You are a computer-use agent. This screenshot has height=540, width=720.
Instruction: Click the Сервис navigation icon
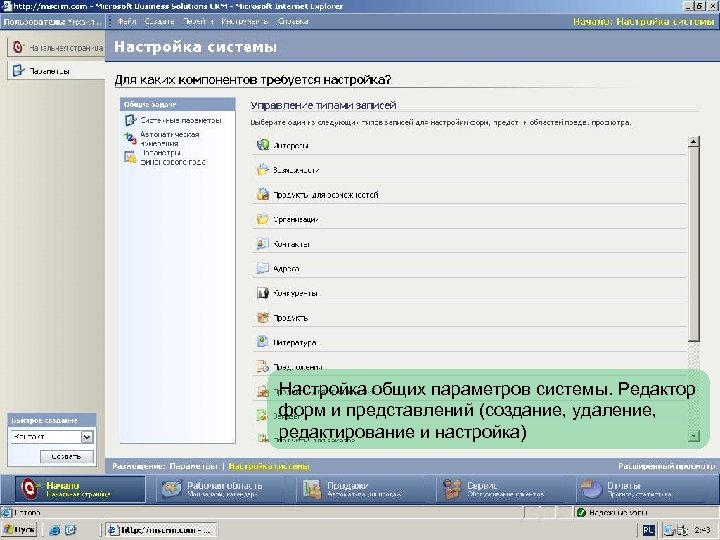[451, 489]
